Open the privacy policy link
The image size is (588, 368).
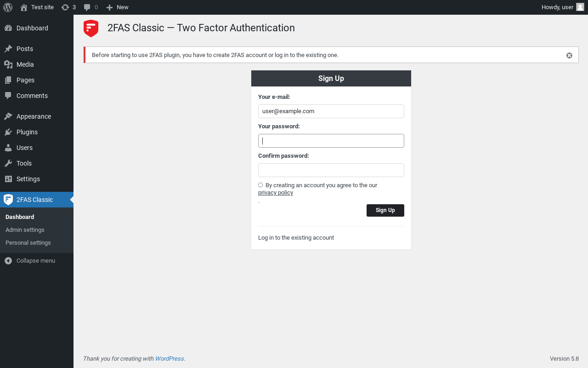pos(276,193)
